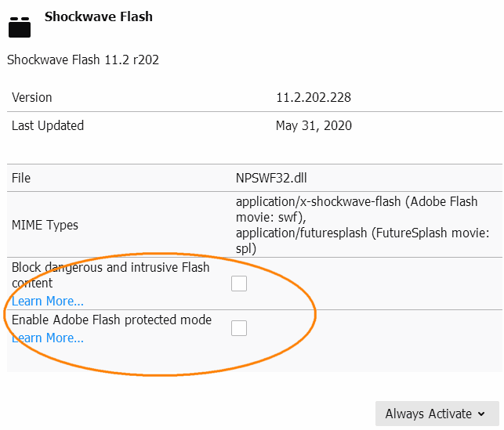Click the version number 11.2.202.228
Image resolution: width=504 pixels, height=430 pixels.
(x=314, y=97)
